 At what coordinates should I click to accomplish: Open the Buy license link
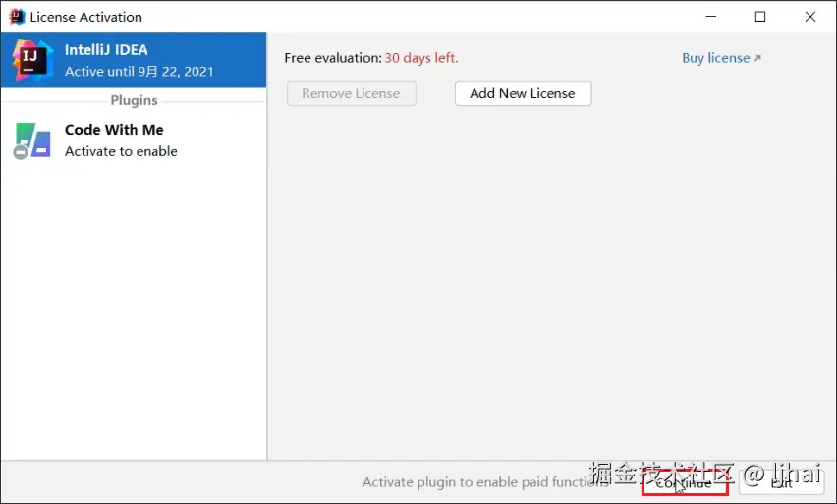click(x=721, y=58)
